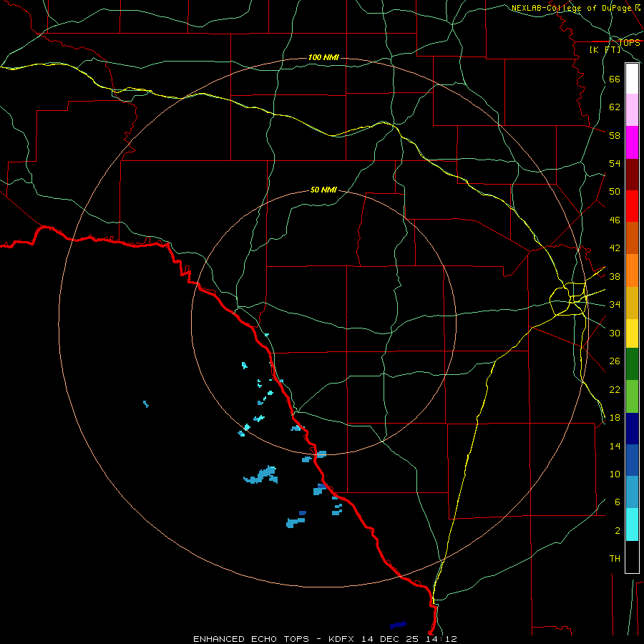Select the 58 legend label

[x=615, y=135]
